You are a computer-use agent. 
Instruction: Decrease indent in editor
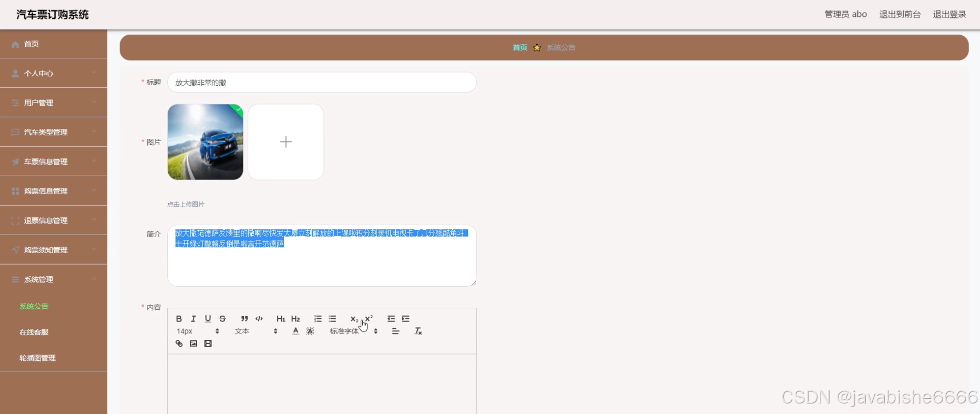click(x=391, y=319)
